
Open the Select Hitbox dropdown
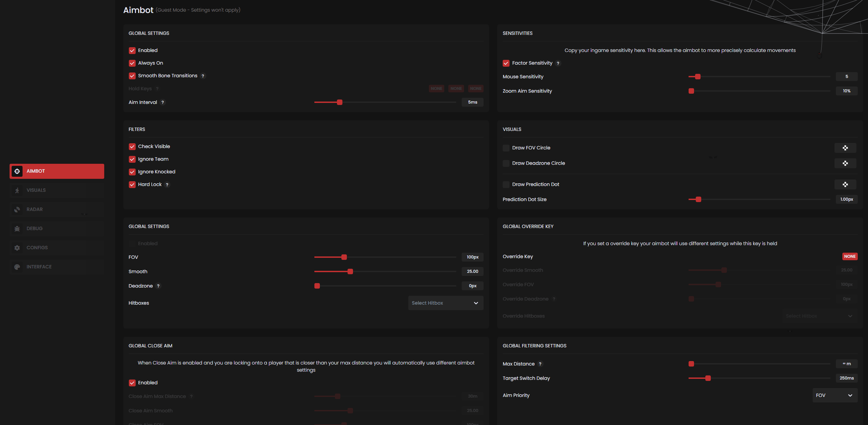445,303
